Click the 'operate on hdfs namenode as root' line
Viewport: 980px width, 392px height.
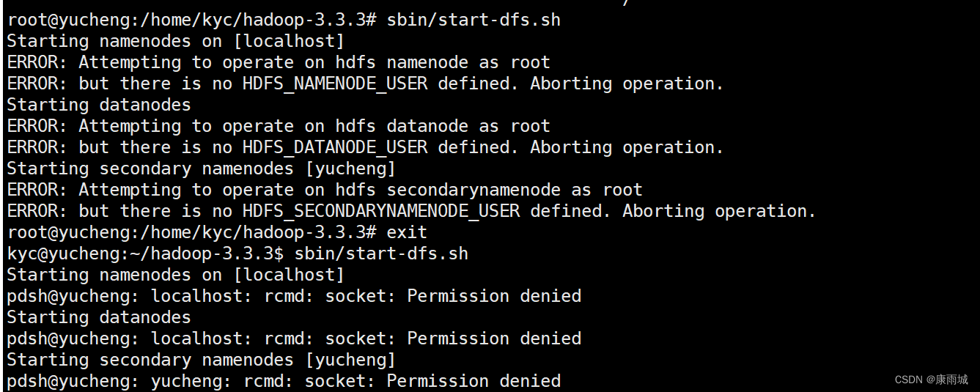point(279,62)
